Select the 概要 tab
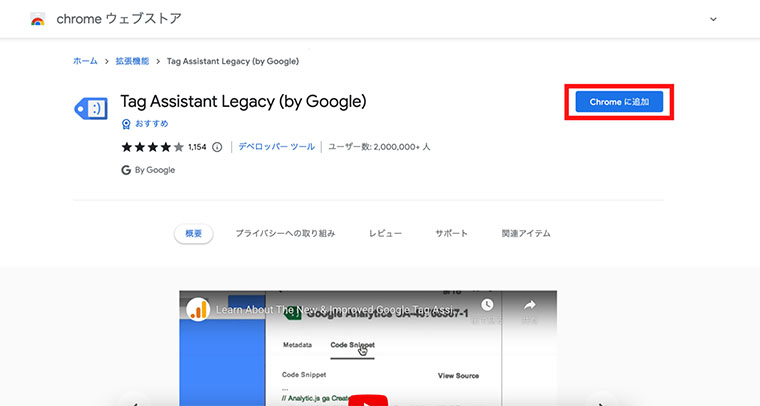 click(x=193, y=234)
